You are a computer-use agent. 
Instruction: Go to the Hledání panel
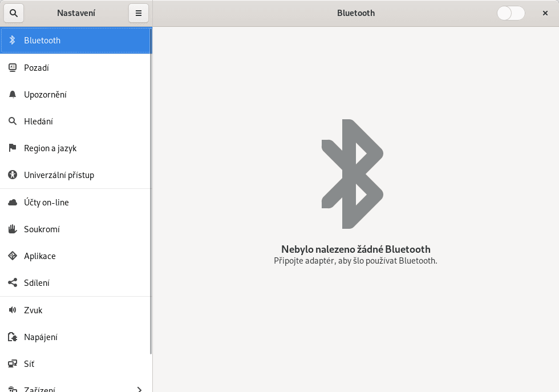[75, 122]
